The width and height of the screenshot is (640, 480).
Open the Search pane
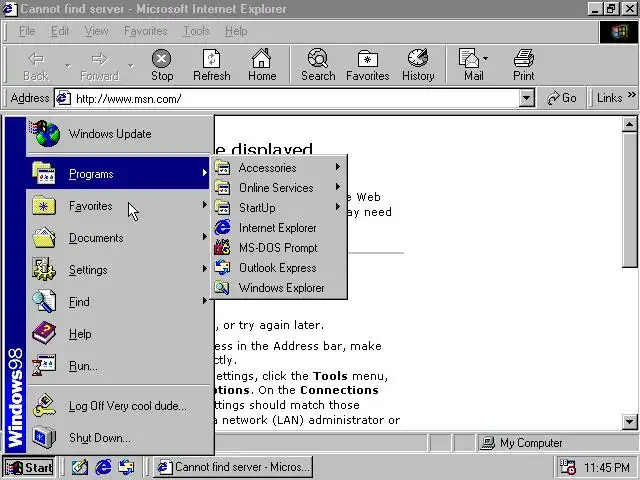tap(318, 66)
